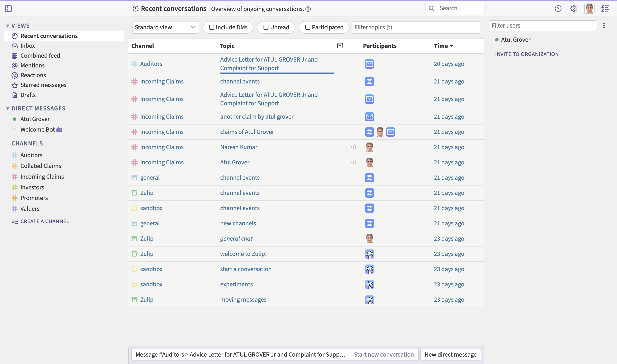The image size is (617, 364).
Task: Click email participant icon in Auditors row
Action: pos(369,64)
